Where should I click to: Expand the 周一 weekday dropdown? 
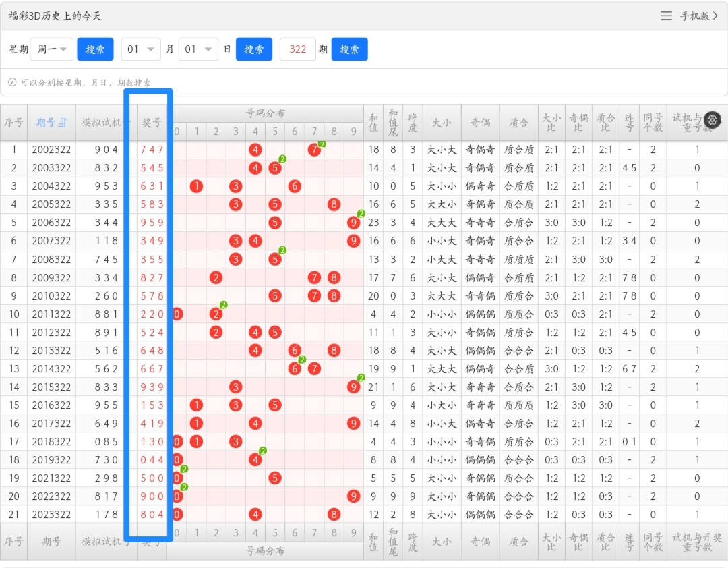(x=51, y=49)
